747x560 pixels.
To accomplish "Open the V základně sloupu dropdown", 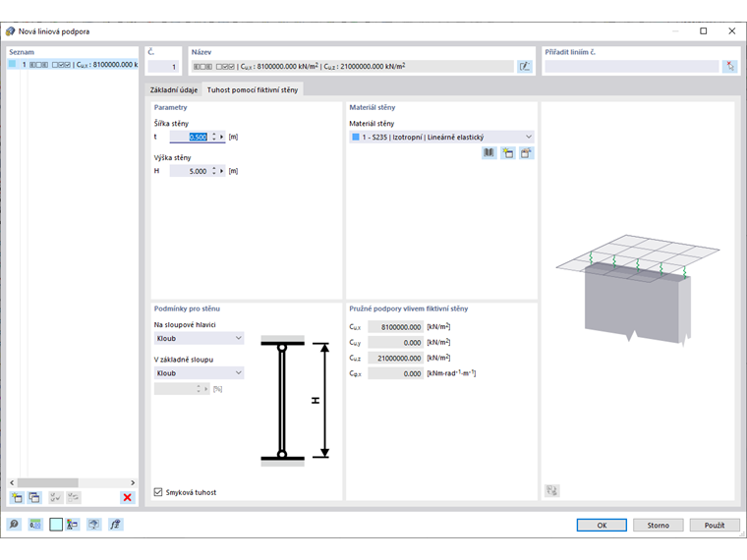I will [x=199, y=373].
